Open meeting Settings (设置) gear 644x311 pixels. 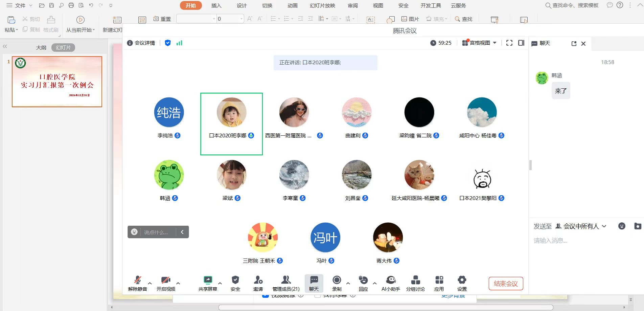462,280
